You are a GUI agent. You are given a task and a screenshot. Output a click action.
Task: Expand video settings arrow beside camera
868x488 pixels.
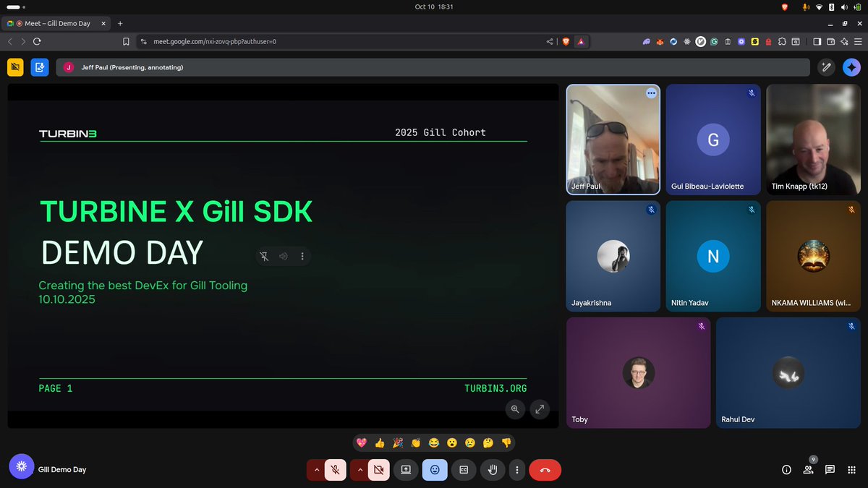tap(359, 470)
